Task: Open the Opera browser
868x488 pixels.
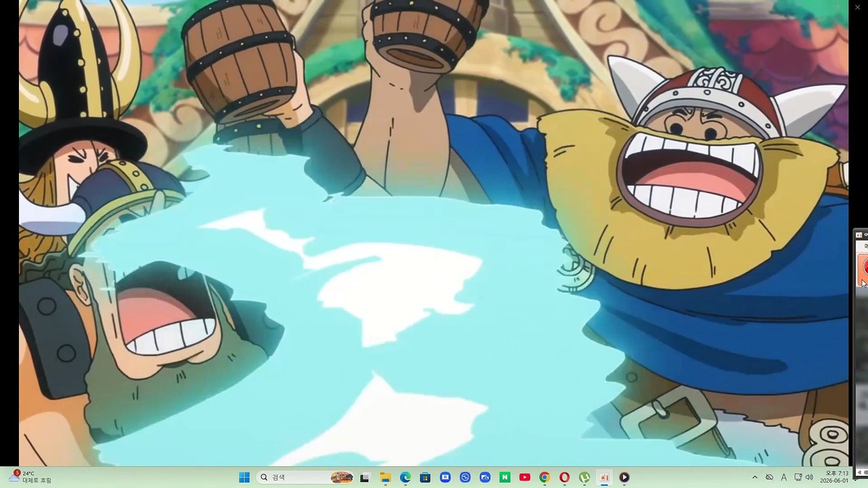Action: (564, 478)
